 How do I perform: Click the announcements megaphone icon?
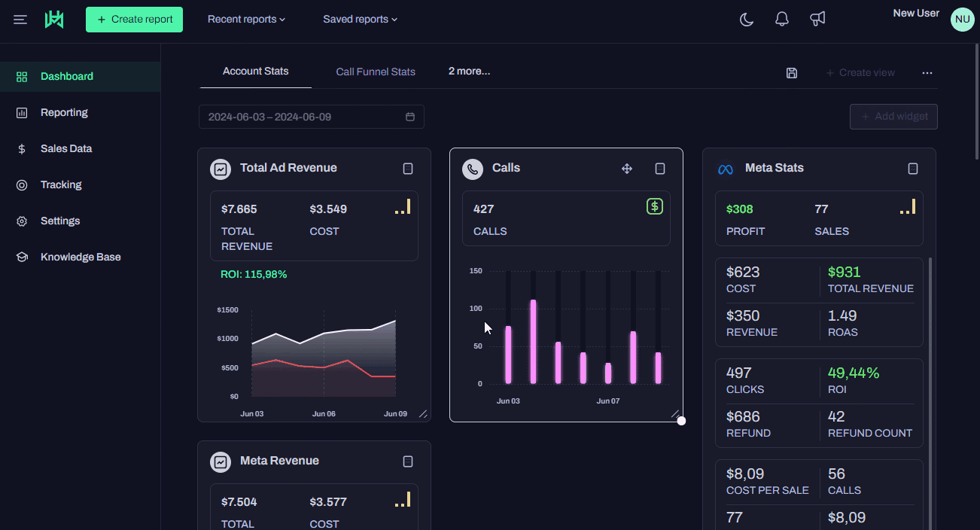[x=817, y=19]
